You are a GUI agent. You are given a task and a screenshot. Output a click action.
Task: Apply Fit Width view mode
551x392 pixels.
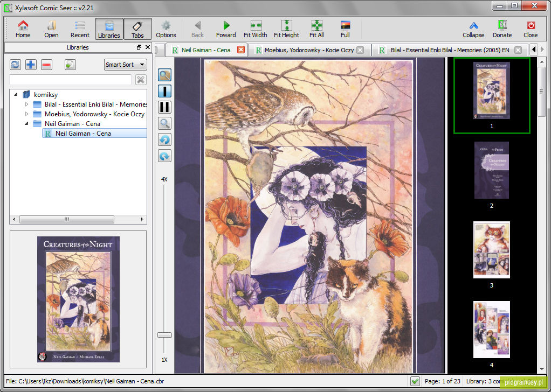point(256,29)
